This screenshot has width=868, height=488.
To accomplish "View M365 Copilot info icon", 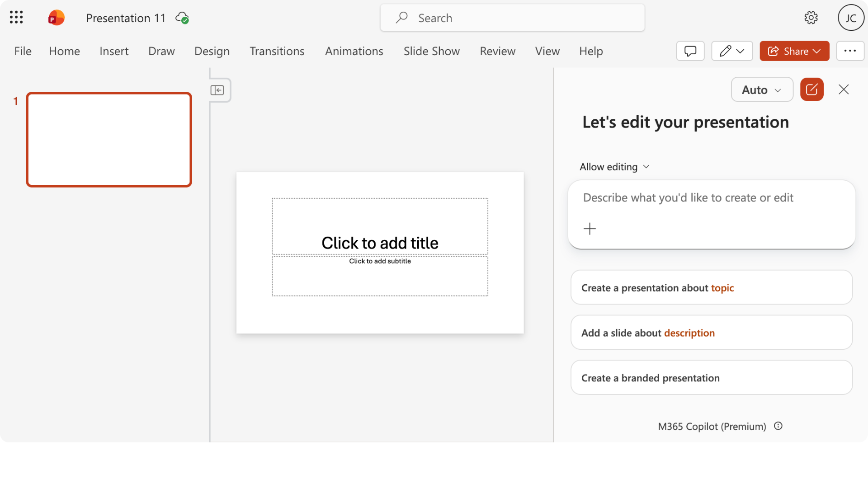I will pos(778,426).
